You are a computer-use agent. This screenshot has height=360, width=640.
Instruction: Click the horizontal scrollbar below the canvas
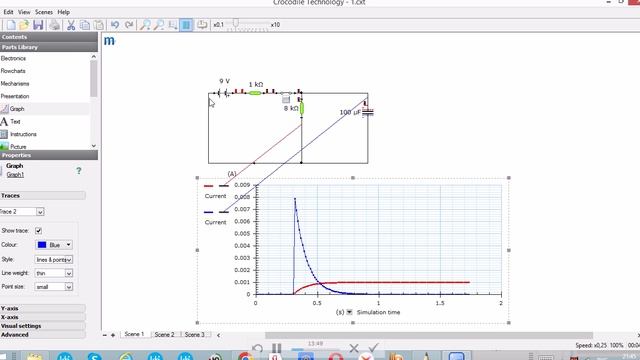point(429,335)
